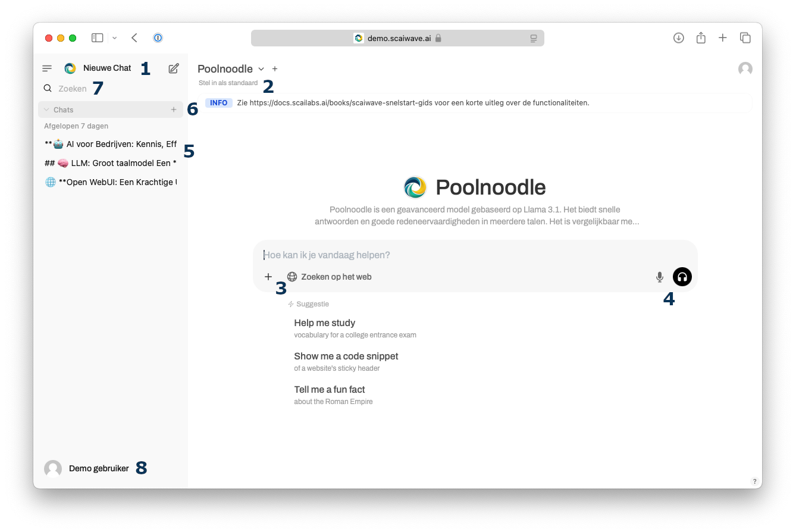Click the reader icon in the address bar
This screenshot has width=796, height=532.
tap(534, 38)
